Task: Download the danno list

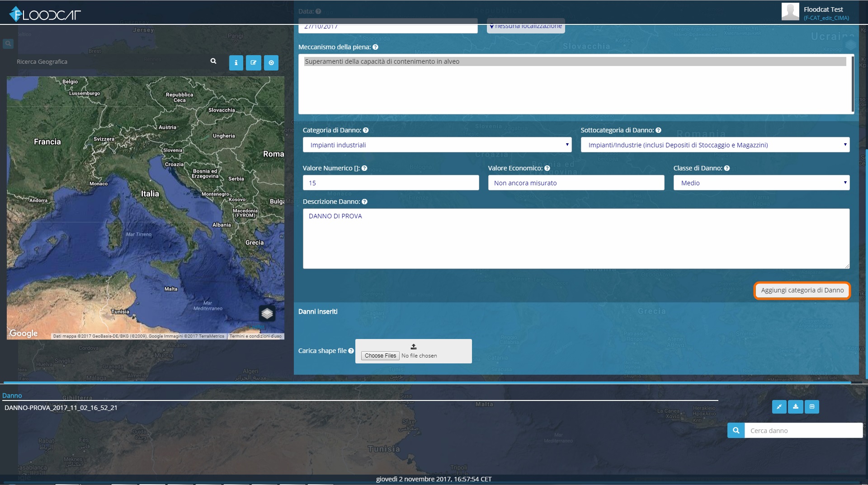Action: pos(796,407)
